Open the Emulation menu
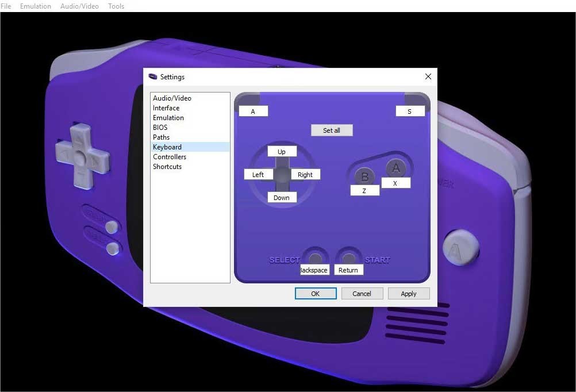Image resolution: width=576 pixels, height=392 pixels. [x=36, y=6]
